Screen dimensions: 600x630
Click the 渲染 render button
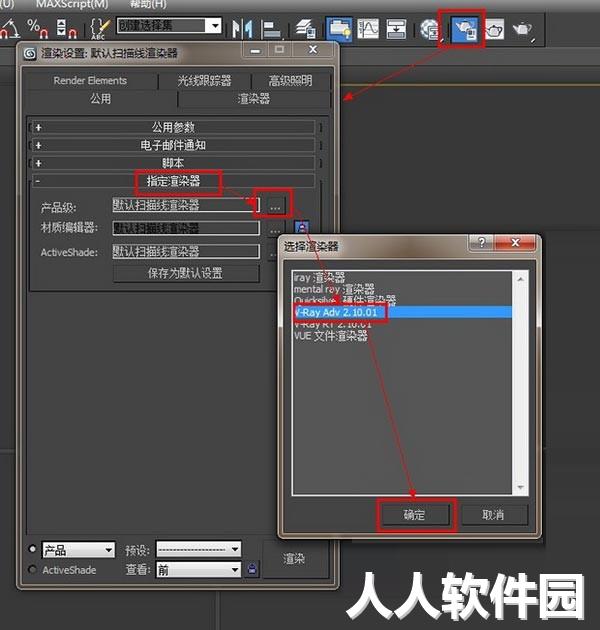pos(294,558)
